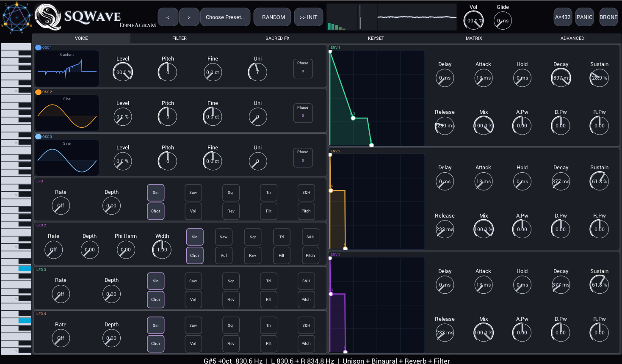Toggle Chor mode on LFO 2
This screenshot has width=622, height=364.
tap(195, 255)
